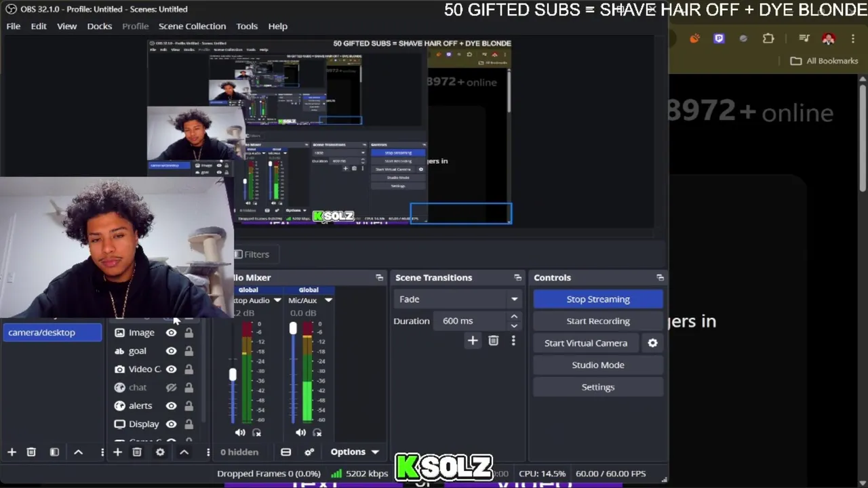Screen dimensions: 868x488
Task: Undock the Controls panel icon
Action: tap(660, 278)
